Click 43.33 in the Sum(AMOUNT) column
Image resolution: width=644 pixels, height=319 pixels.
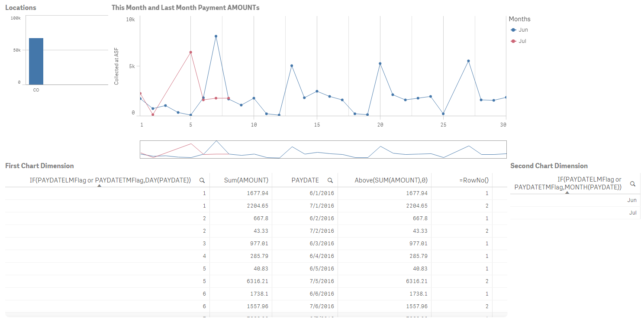click(261, 231)
